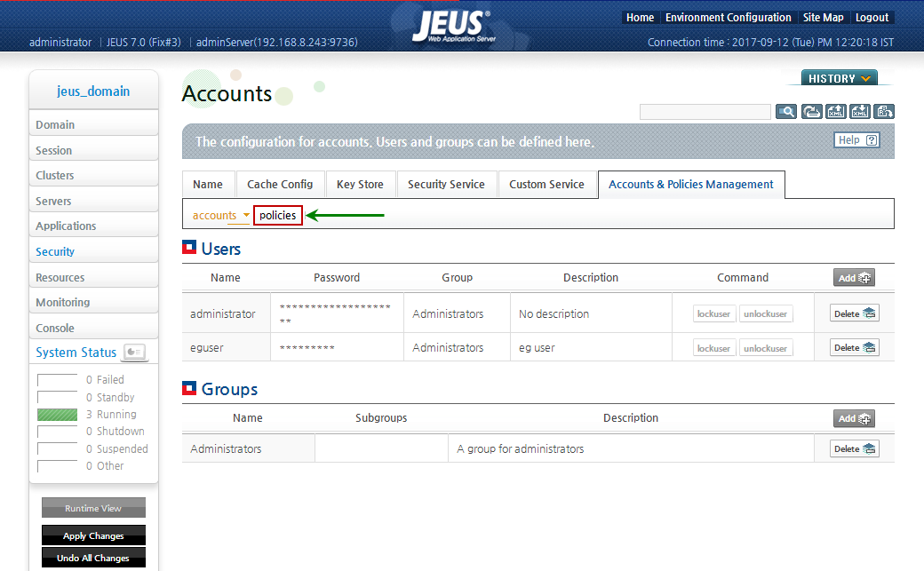Switch to the Security Service tab
The height and width of the screenshot is (571, 924).
pos(446,185)
